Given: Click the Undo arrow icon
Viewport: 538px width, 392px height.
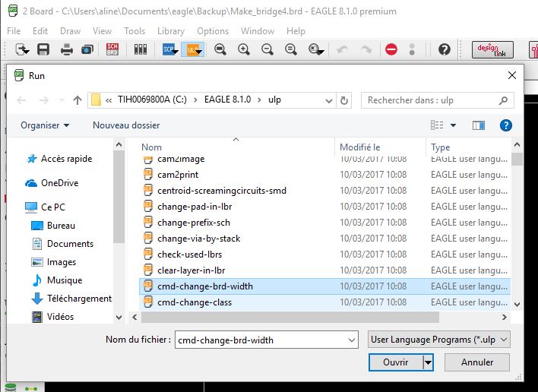Looking at the screenshot, I should pos(343,49).
